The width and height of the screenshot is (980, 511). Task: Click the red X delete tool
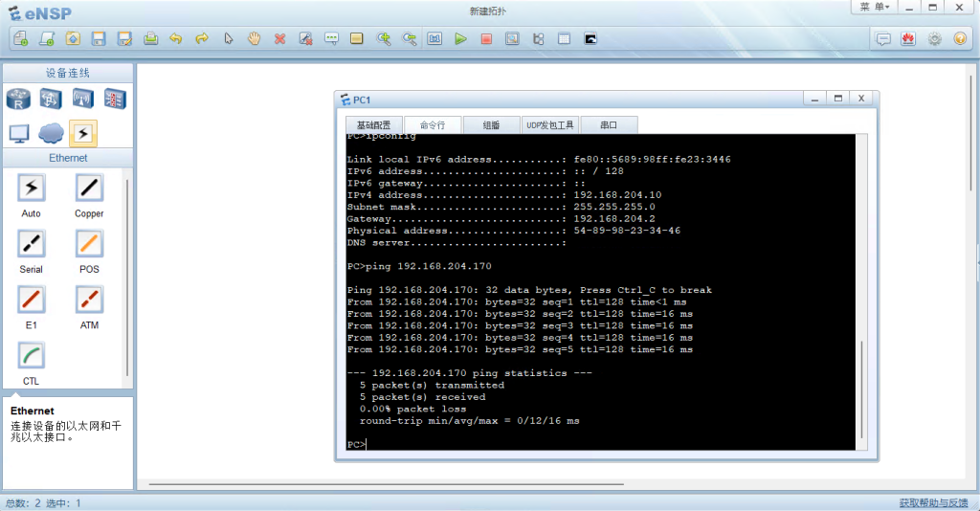pyautogui.click(x=279, y=39)
